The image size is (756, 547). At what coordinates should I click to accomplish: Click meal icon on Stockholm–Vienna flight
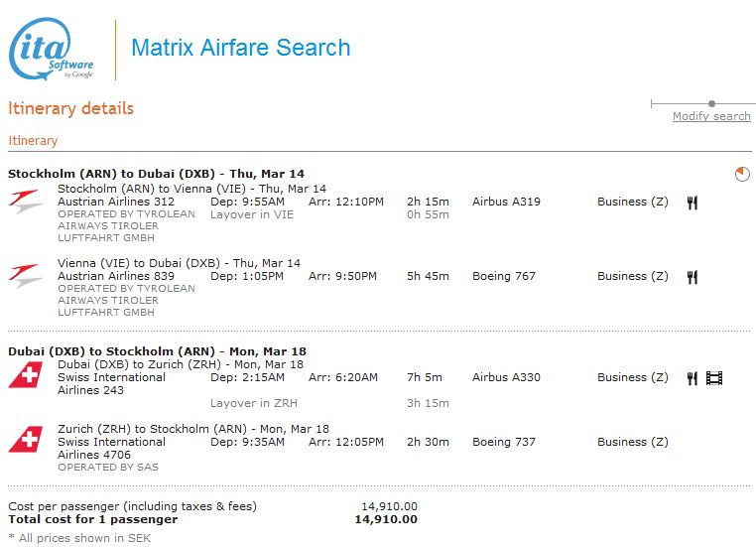693,203
